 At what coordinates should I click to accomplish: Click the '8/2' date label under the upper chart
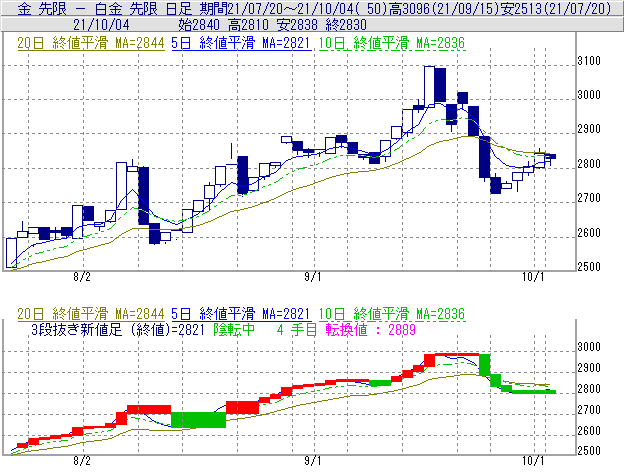tap(82, 276)
